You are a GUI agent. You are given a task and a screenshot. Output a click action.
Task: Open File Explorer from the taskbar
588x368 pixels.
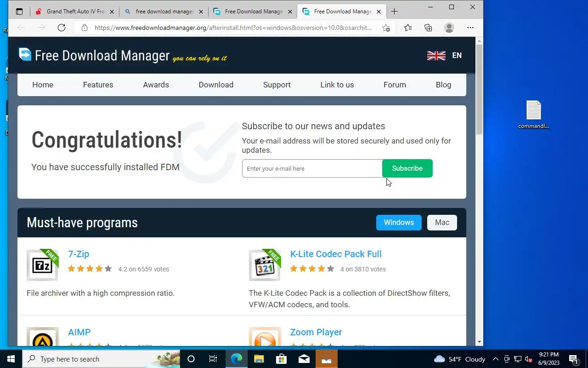[259, 359]
